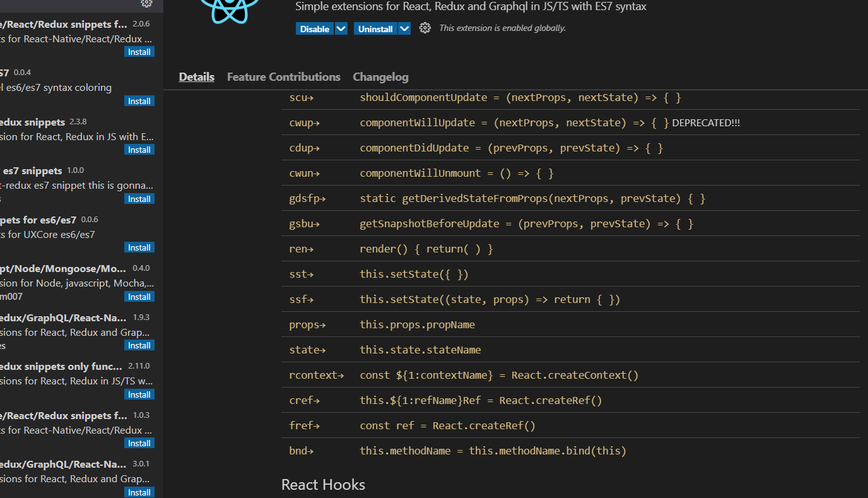The height and width of the screenshot is (498, 868).
Task: Install the version 1.0.3 React/Redux snippets extension
Action: pyautogui.click(x=139, y=443)
